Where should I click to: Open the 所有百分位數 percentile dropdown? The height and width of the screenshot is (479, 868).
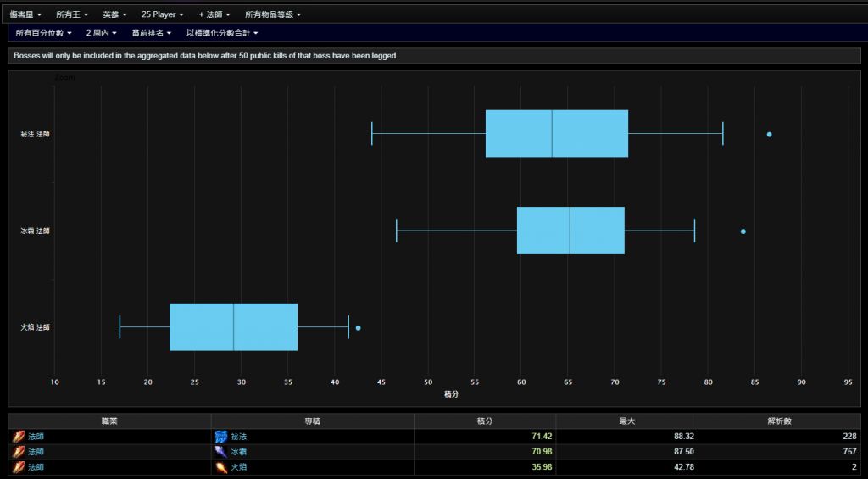pyautogui.click(x=43, y=32)
